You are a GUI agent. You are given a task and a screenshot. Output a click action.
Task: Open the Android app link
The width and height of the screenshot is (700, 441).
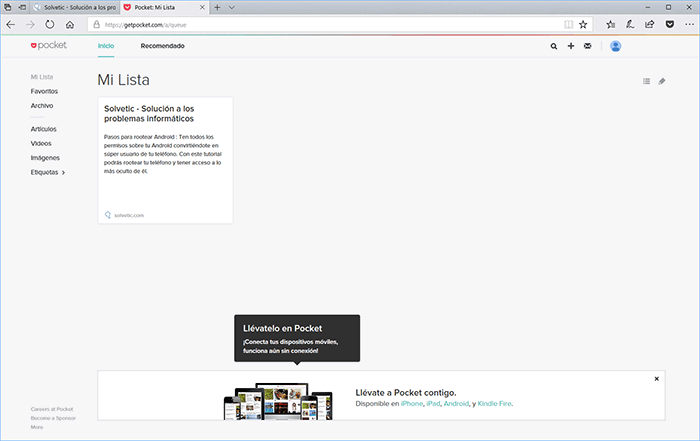click(x=456, y=404)
